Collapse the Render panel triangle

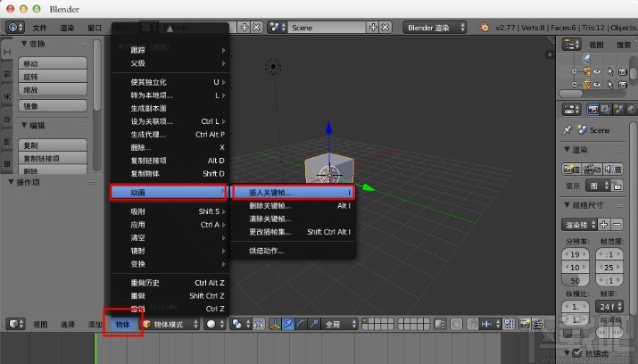[x=567, y=150]
